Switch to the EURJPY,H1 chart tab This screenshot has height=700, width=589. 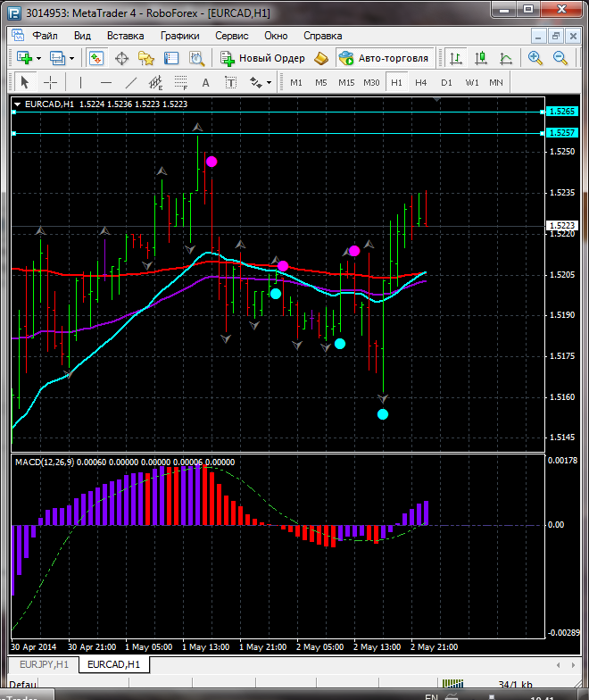click(41, 665)
